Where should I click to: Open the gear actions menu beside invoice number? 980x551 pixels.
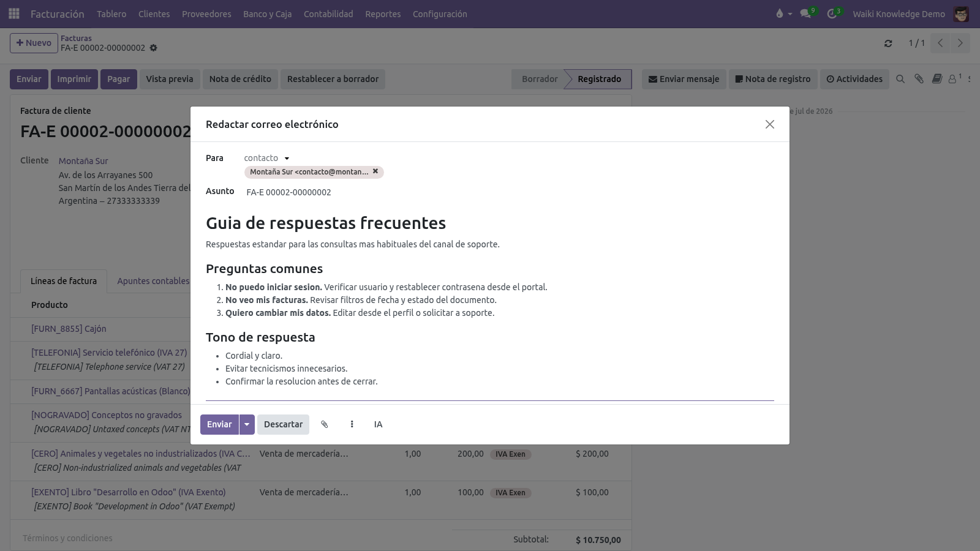coord(154,48)
